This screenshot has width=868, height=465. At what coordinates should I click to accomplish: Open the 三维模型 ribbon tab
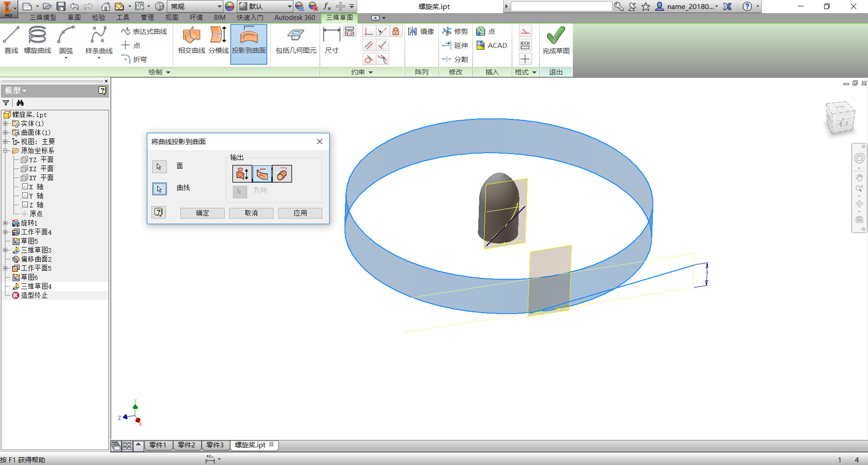[x=43, y=18]
